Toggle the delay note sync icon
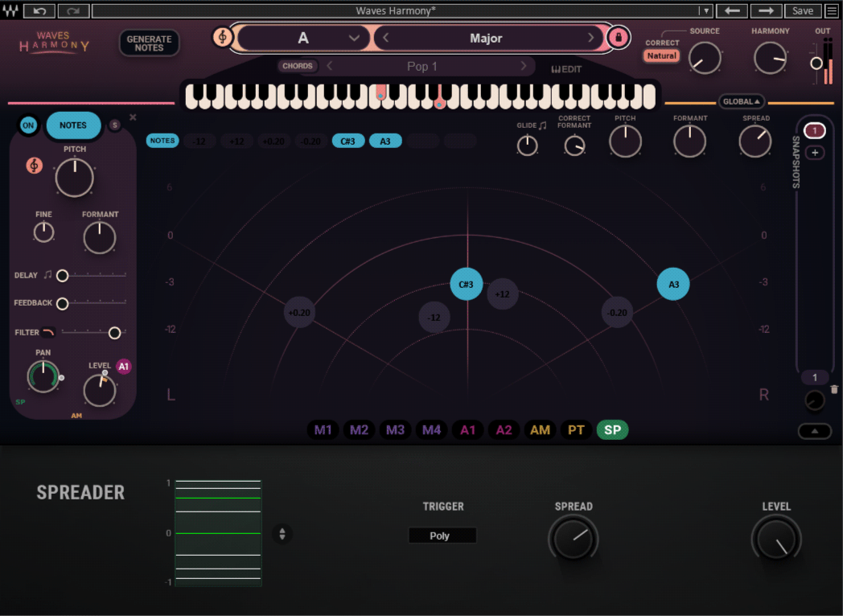 pyautogui.click(x=47, y=275)
